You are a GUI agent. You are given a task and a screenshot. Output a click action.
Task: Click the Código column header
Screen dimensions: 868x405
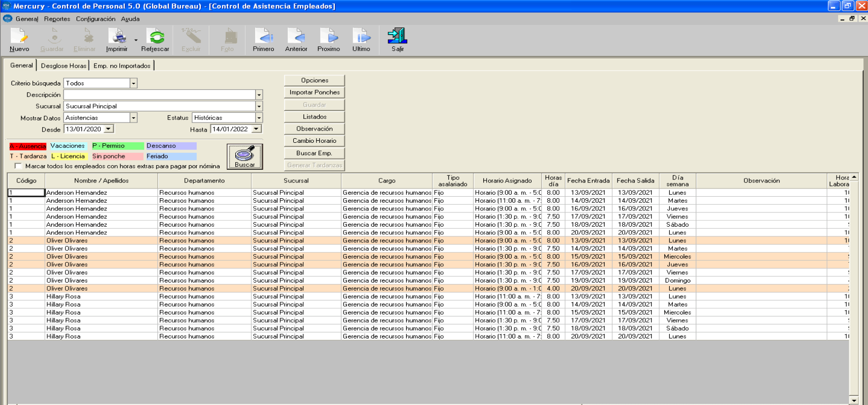click(26, 180)
